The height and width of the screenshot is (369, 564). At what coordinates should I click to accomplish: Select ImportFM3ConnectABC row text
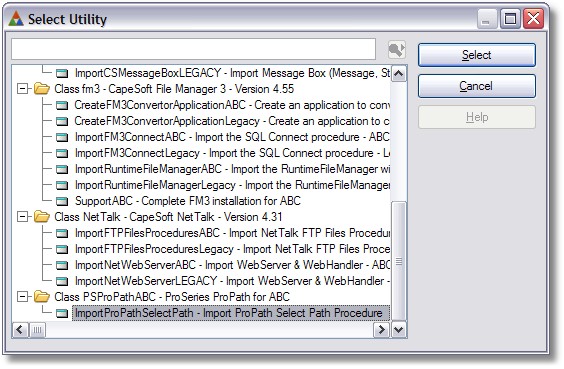[232, 137]
